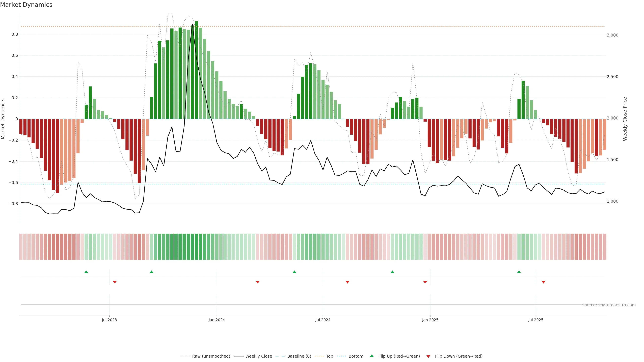This screenshot has width=644, height=362.
Task: Click the source: sharemaestro.com text
Action: pyautogui.click(x=609, y=305)
